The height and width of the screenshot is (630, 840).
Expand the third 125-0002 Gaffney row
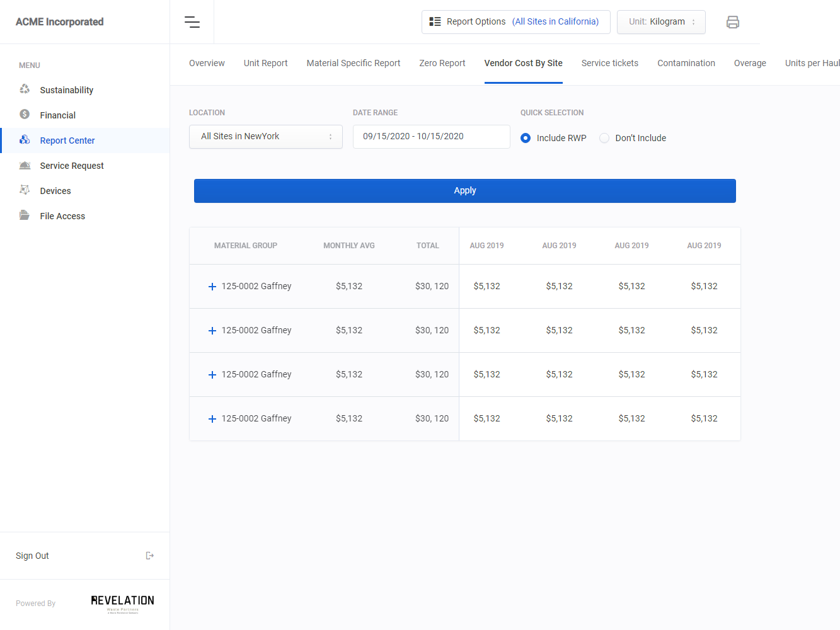[212, 375]
